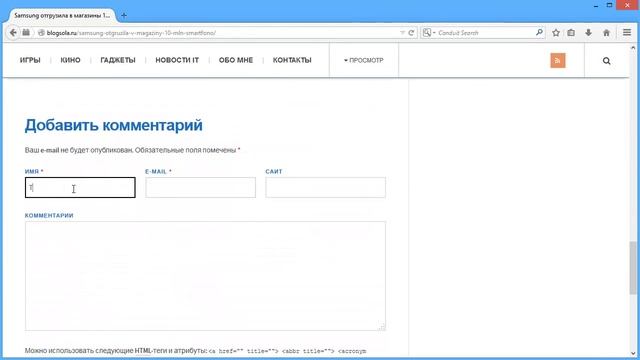Click in the САЙТ website field
This screenshot has height=360, width=640.
coord(325,187)
